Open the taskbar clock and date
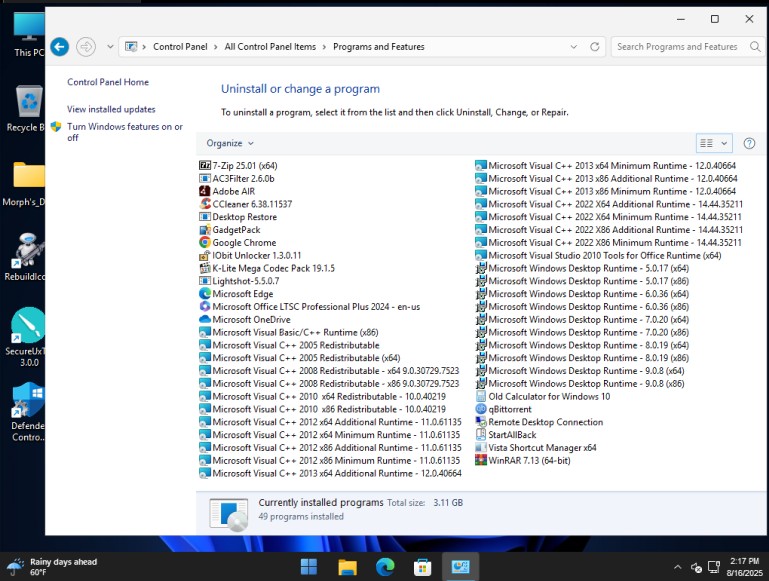Image resolution: width=769 pixels, height=581 pixels. (744, 567)
